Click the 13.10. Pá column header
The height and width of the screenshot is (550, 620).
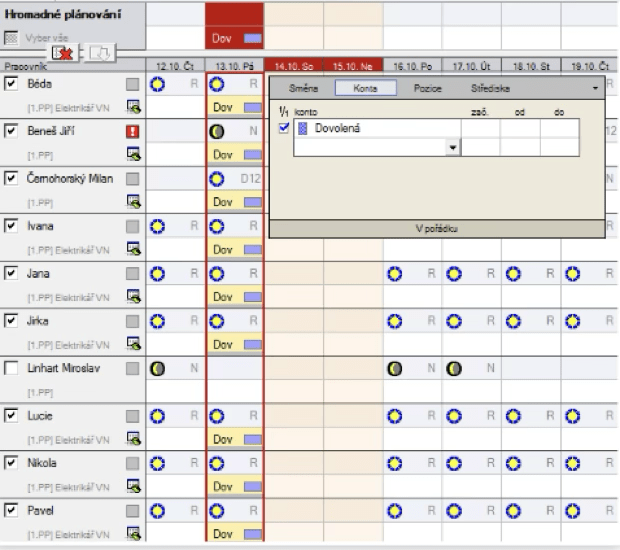tap(234, 66)
